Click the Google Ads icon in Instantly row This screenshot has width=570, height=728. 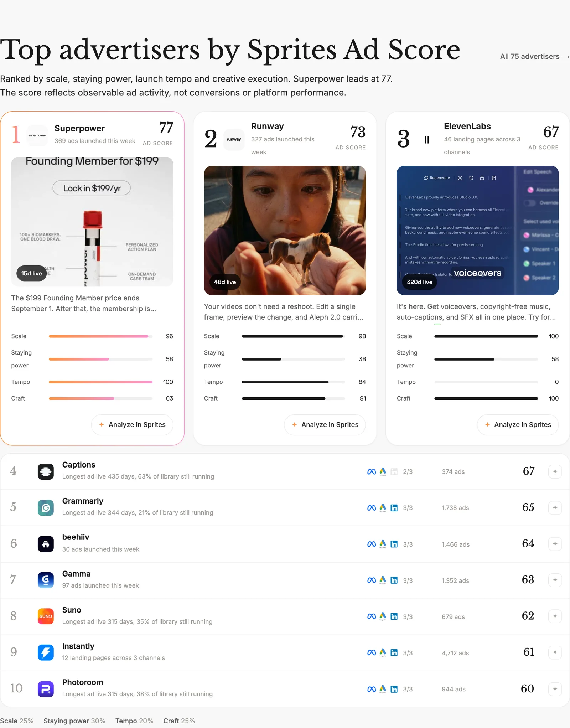[383, 652]
